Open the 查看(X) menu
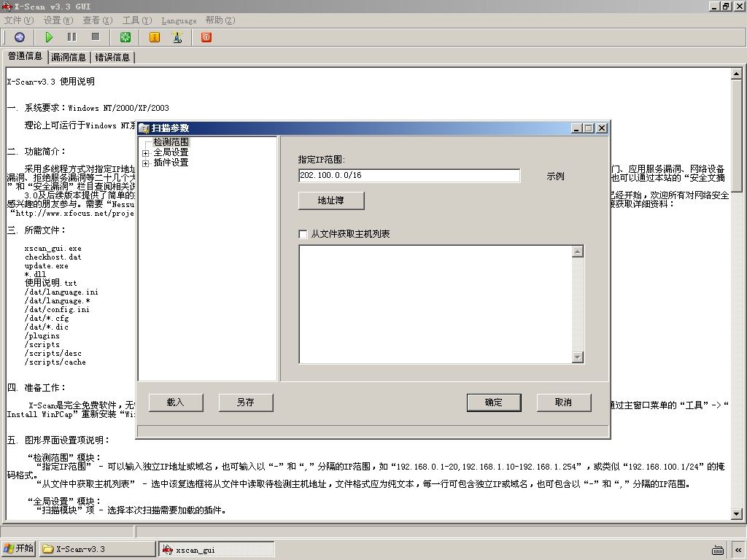The width and height of the screenshot is (747, 560). click(x=98, y=20)
